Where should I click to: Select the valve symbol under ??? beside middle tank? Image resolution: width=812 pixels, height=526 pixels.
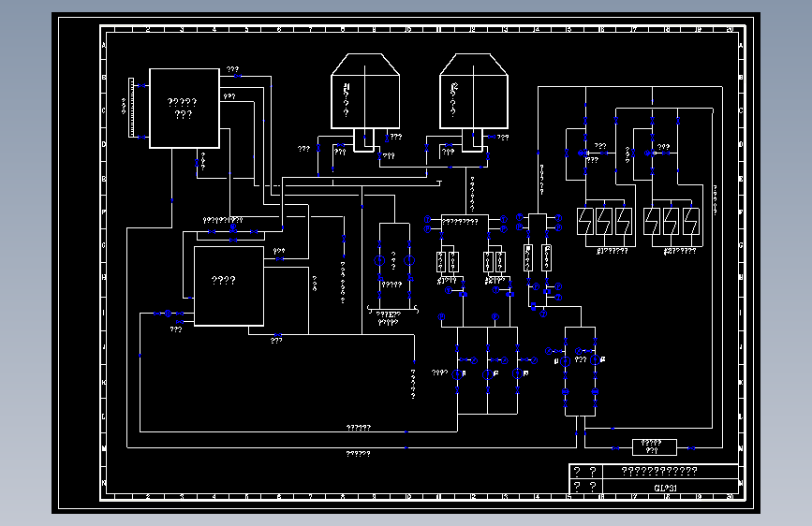tap(280, 259)
